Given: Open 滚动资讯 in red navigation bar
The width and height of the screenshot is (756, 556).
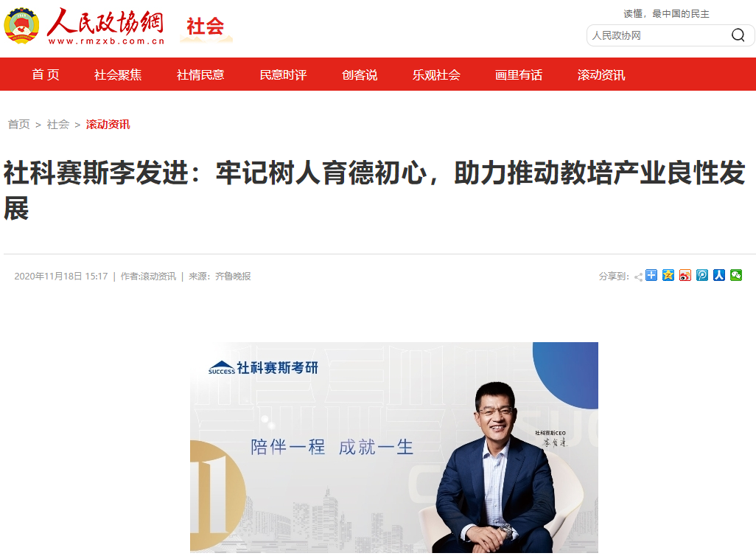Looking at the screenshot, I should pos(601,74).
